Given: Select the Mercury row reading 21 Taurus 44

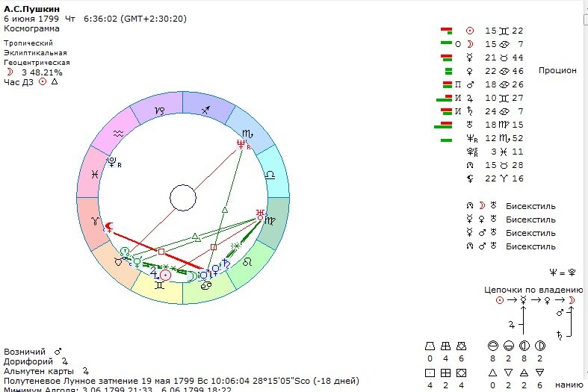Looking at the screenshot, I should [495, 57].
